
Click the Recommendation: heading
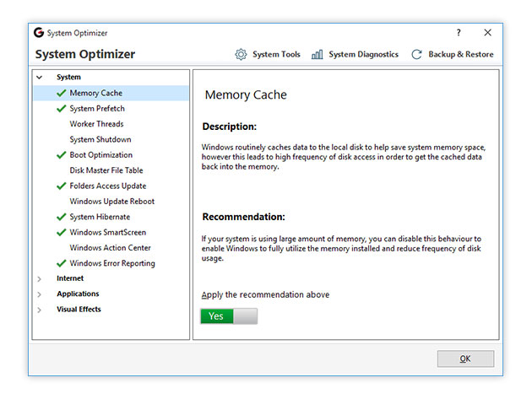tap(243, 217)
